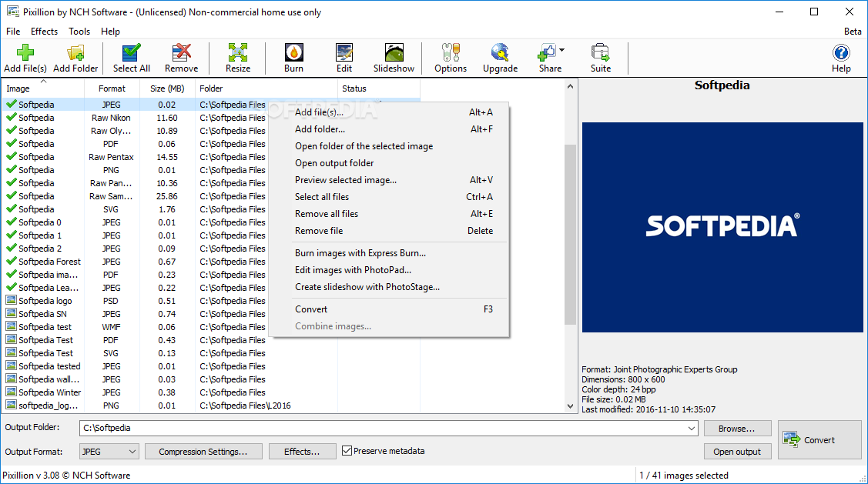Screen dimensions: 868x484
Task: Expand the Share dropdown arrow
Action: [562, 50]
